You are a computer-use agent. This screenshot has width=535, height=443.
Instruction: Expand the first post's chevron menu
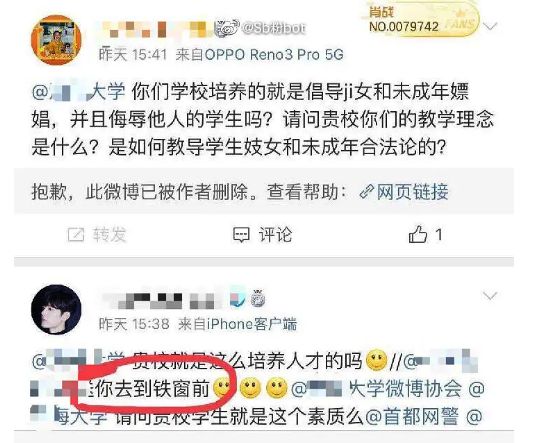tap(490, 26)
